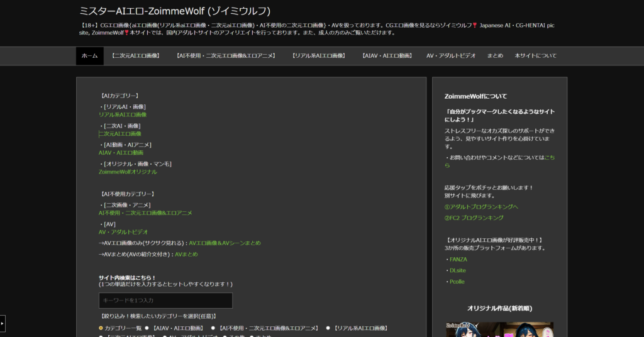
Task: Open the 本サイトについて menu item
Action: pos(536,56)
